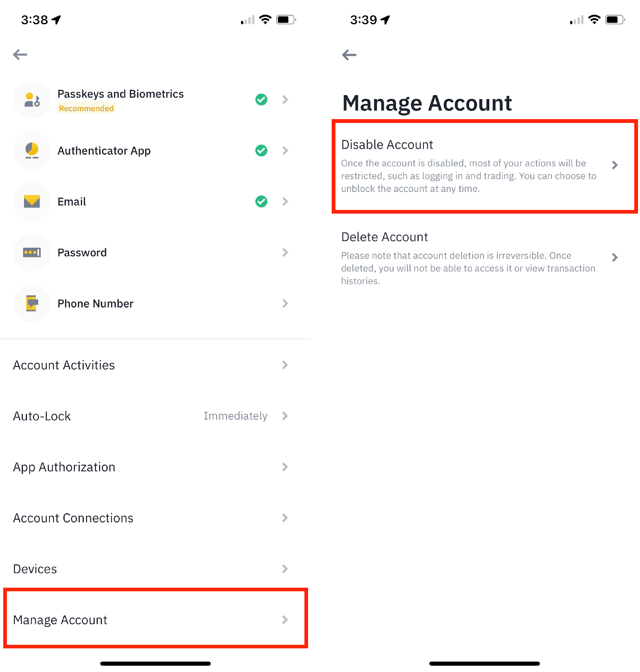Tap the WiFi icon on right status bar
The height and width of the screenshot is (672, 640).
pyautogui.click(x=594, y=19)
